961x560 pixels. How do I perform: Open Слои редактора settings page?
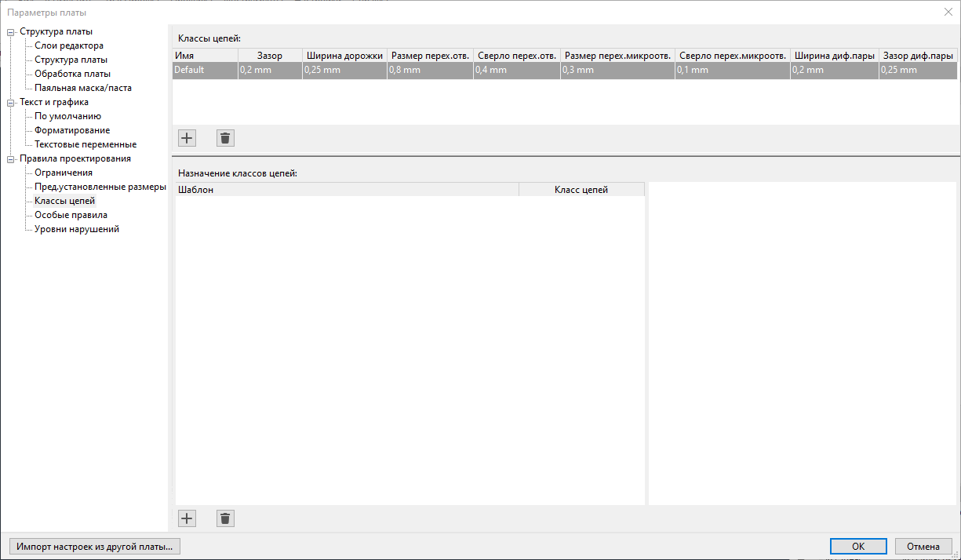[x=69, y=45]
